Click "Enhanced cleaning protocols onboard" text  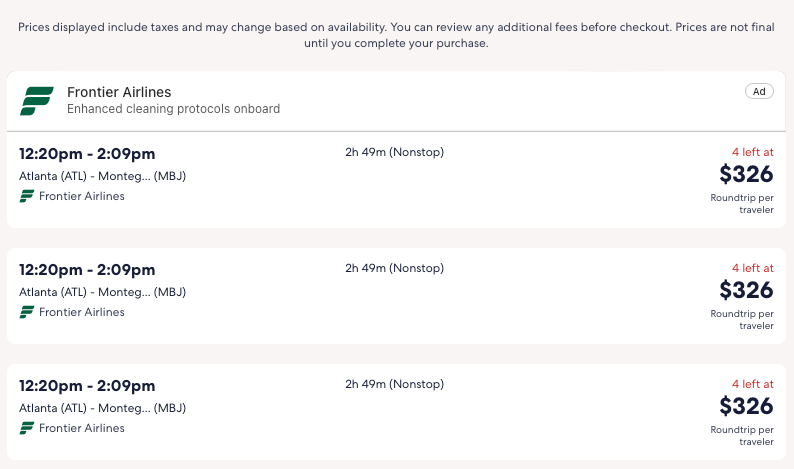click(x=173, y=109)
